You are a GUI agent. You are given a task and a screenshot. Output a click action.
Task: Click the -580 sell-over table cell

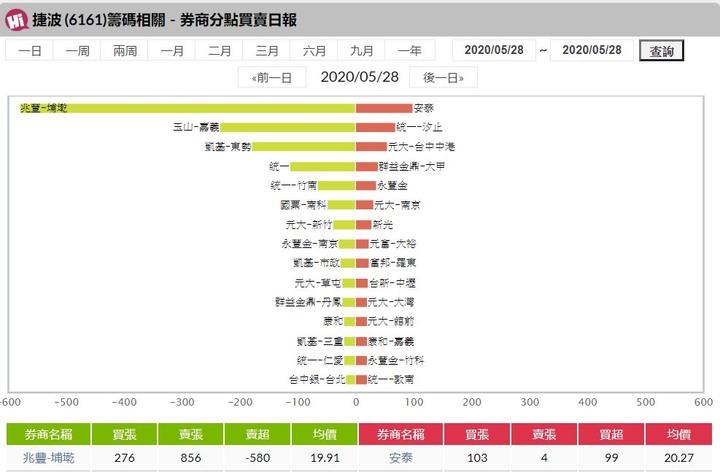click(x=257, y=458)
